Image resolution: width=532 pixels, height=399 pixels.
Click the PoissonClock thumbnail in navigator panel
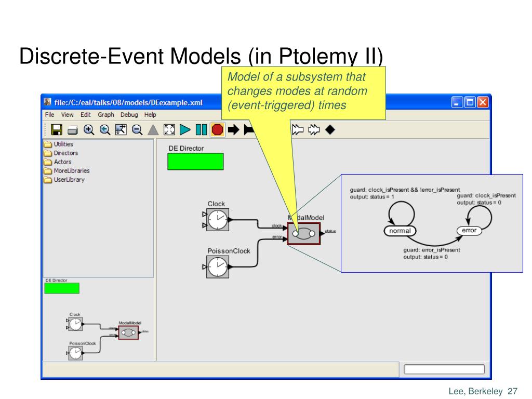(75, 353)
